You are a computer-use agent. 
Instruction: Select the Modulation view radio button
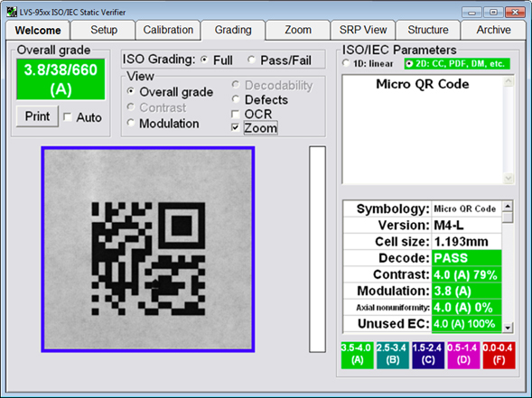click(x=131, y=123)
